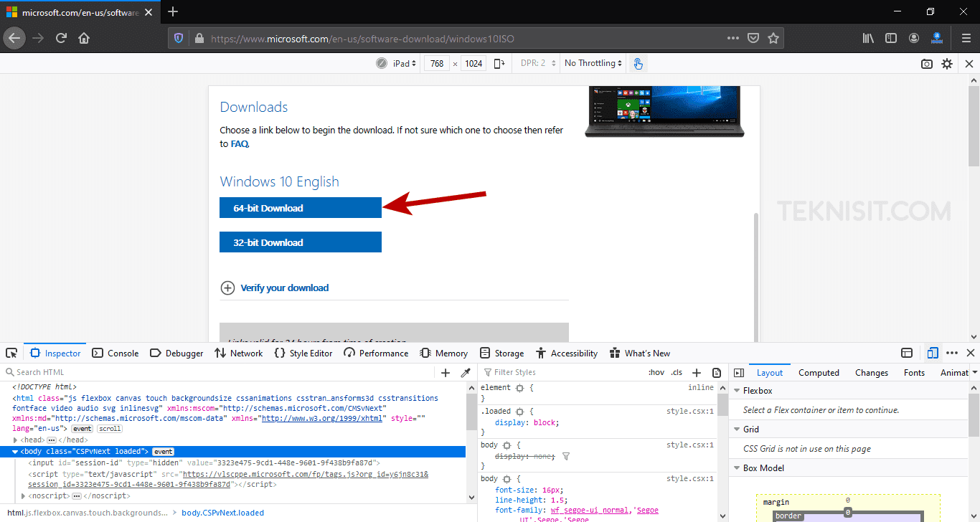Show all sidebar tabs overflow arrow
The image size is (980, 522).
click(x=976, y=373)
